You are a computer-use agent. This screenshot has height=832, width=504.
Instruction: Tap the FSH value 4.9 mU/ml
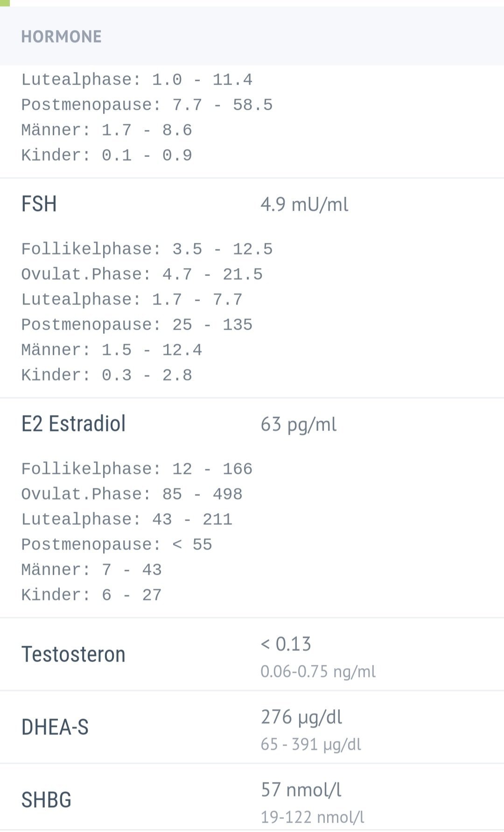coord(304,204)
